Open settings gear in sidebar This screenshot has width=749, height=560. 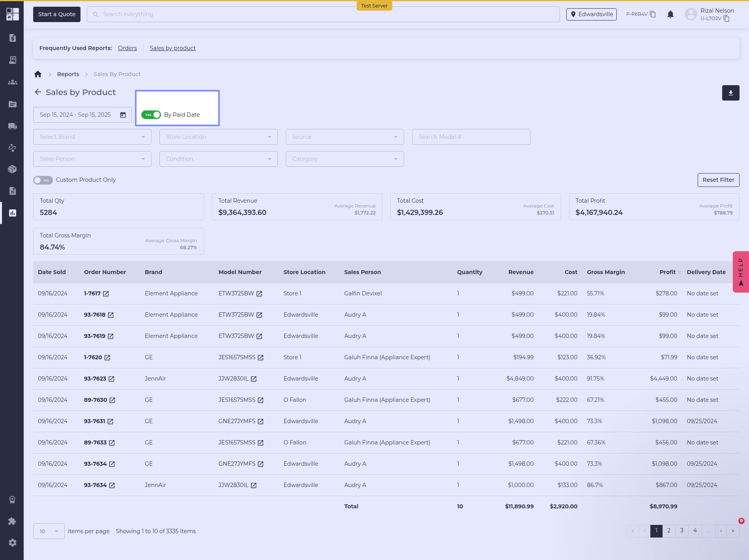tap(12, 543)
